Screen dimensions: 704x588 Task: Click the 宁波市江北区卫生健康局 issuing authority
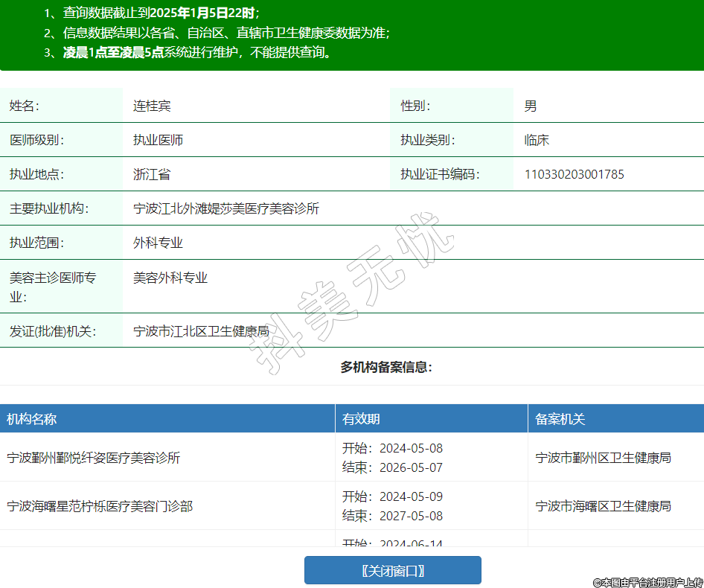pos(201,331)
